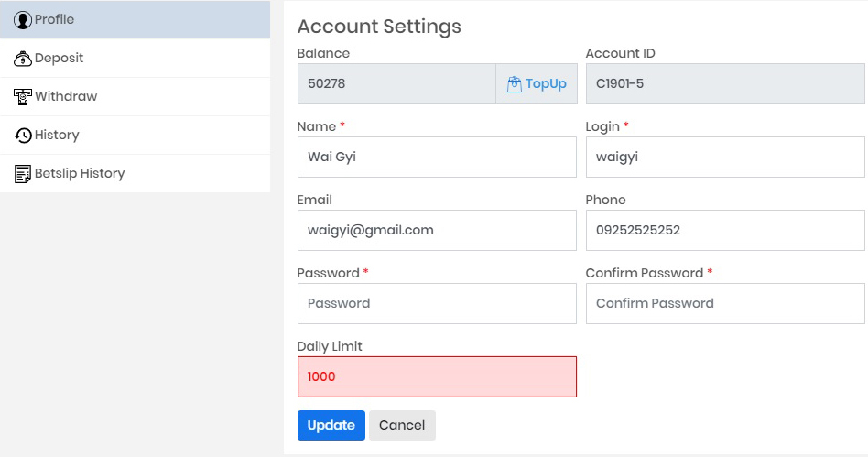Click the History clock icon

coord(23,136)
